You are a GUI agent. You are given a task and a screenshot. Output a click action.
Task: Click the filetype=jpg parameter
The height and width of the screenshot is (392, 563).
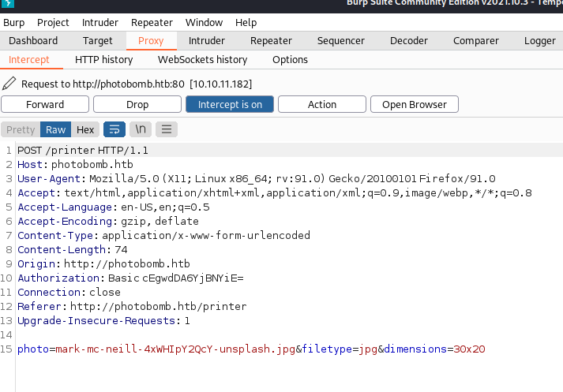click(x=340, y=349)
